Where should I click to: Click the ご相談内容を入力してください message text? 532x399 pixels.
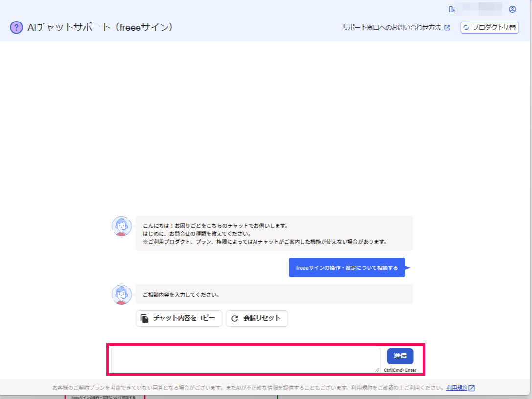pos(181,295)
